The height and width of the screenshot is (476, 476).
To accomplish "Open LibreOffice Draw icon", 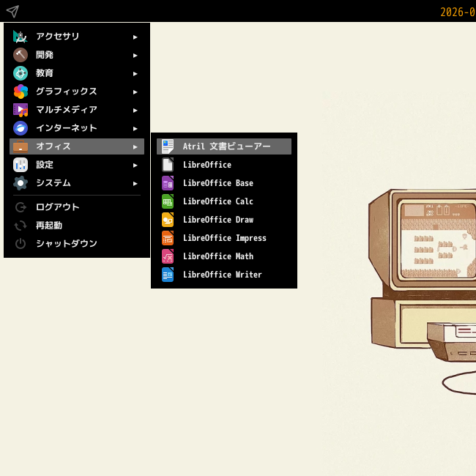I will click(x=168, y=220).
